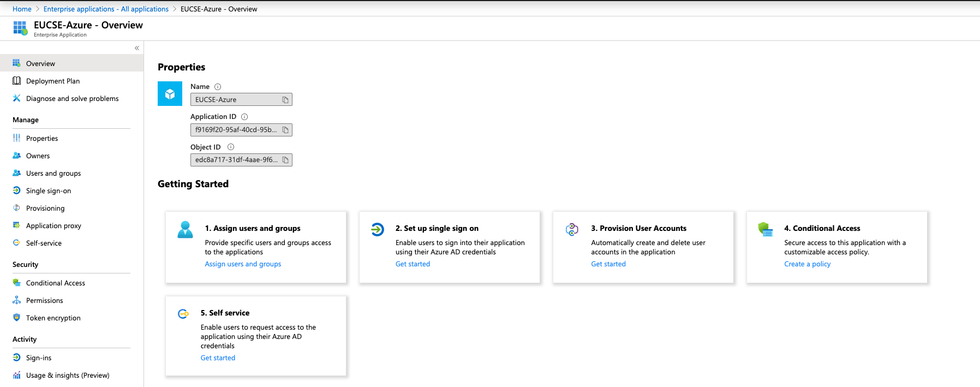
Task: Click the '1. Assign users and groups' card title
Action: 253,228
